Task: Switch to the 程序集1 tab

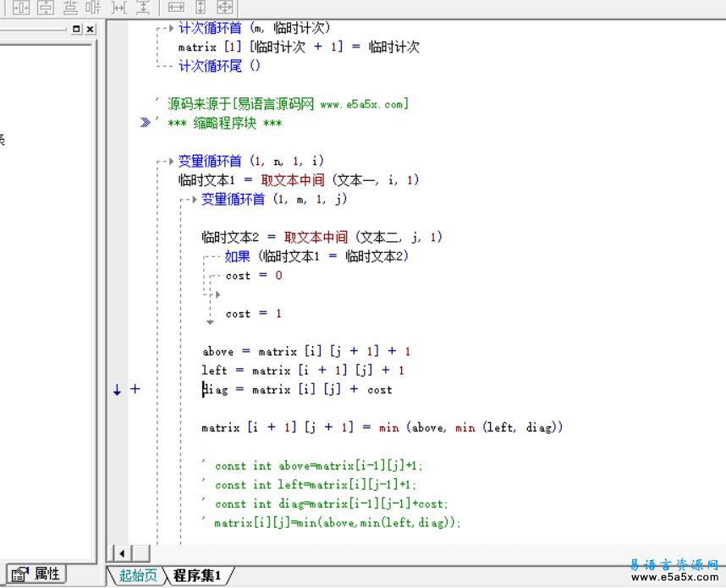Action: (197, 575)
